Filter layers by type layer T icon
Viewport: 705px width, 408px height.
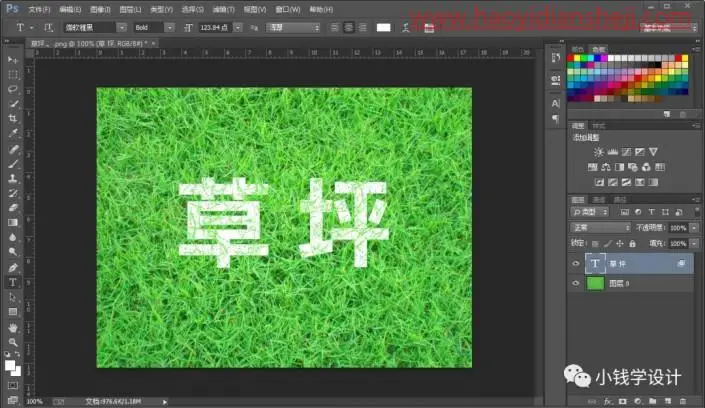coord(651,212)
